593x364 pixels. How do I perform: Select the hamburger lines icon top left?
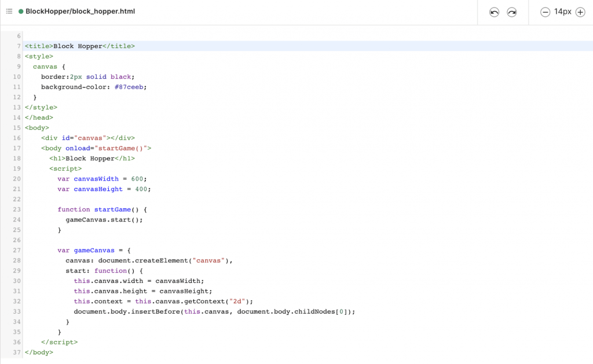[x=9, y=10]
